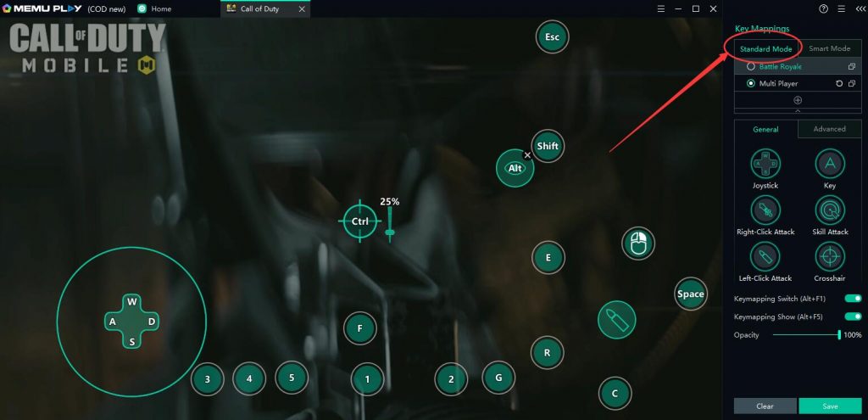Select the Crosshair mapping tool

pyautogui.click(x=829, y=256)
